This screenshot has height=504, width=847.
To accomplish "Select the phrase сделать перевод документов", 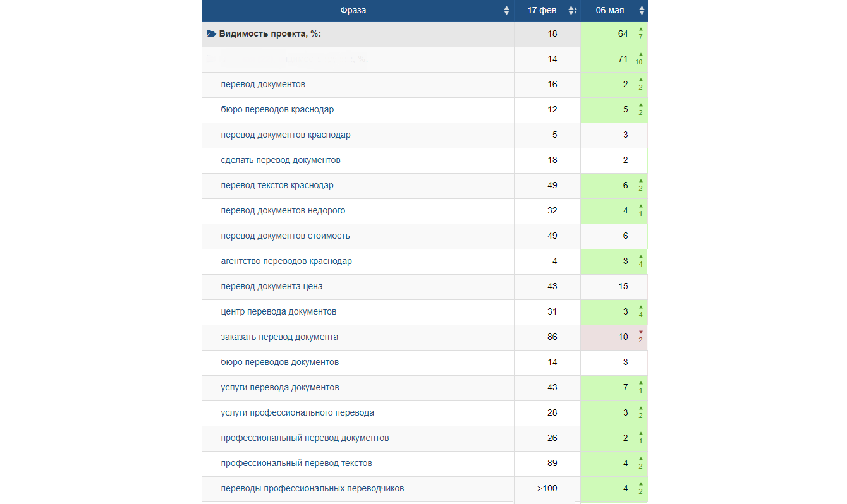I will [x=281, y=160].
